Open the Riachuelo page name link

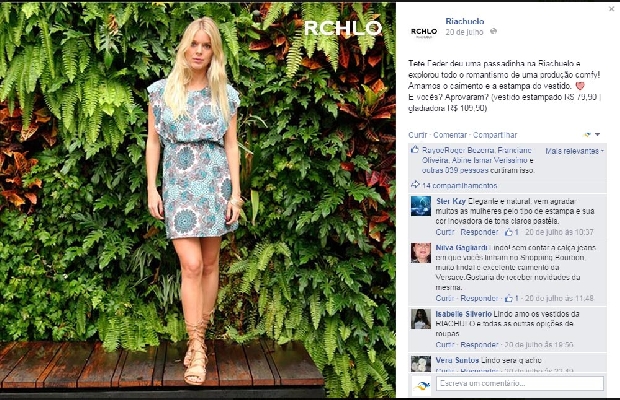click(x=465, y=21)
